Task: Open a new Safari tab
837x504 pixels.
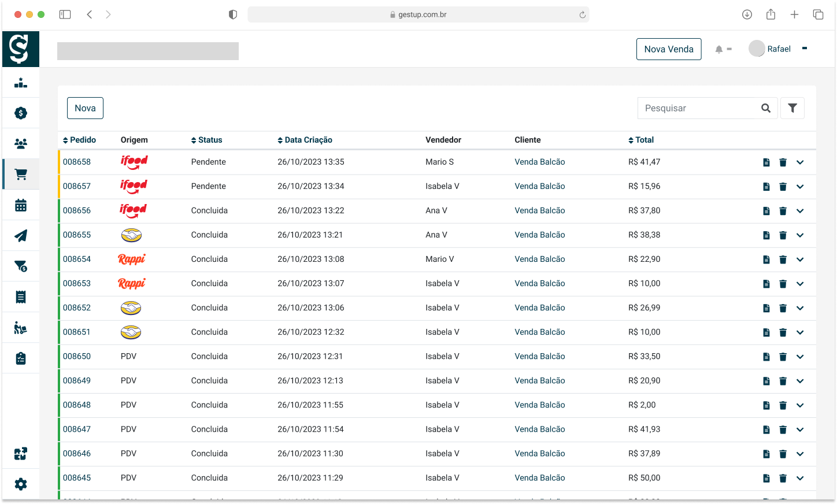Action: pyautogui.click(x=794, y=14)
